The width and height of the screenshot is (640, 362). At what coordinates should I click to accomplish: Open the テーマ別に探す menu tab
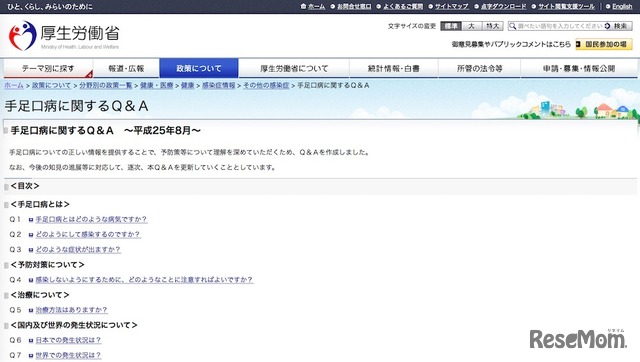pyautogui.click(x=48, y=68)
